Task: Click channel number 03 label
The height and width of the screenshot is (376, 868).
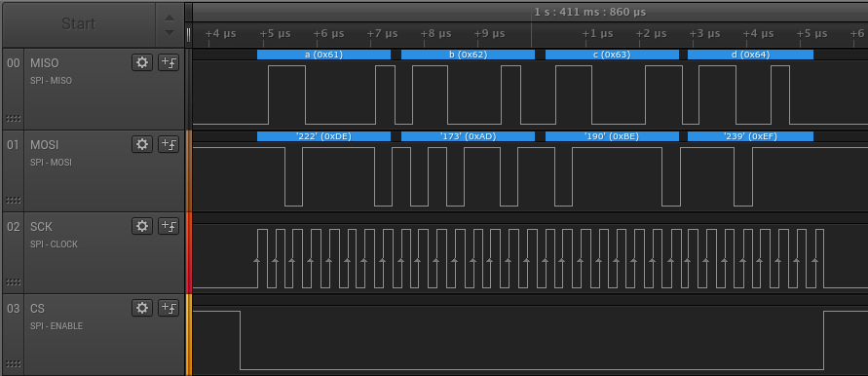Action: point(14,309)
